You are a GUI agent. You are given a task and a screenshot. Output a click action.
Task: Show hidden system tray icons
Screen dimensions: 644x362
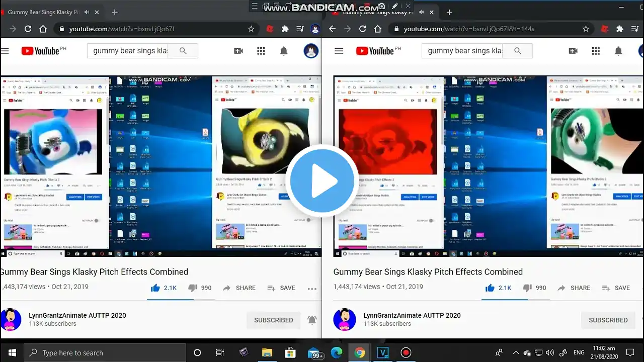point(516,353)
